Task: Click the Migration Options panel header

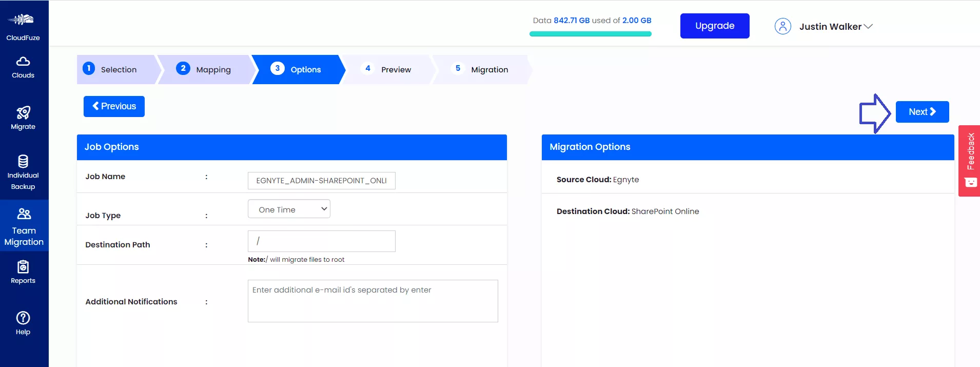Action: 748,147
